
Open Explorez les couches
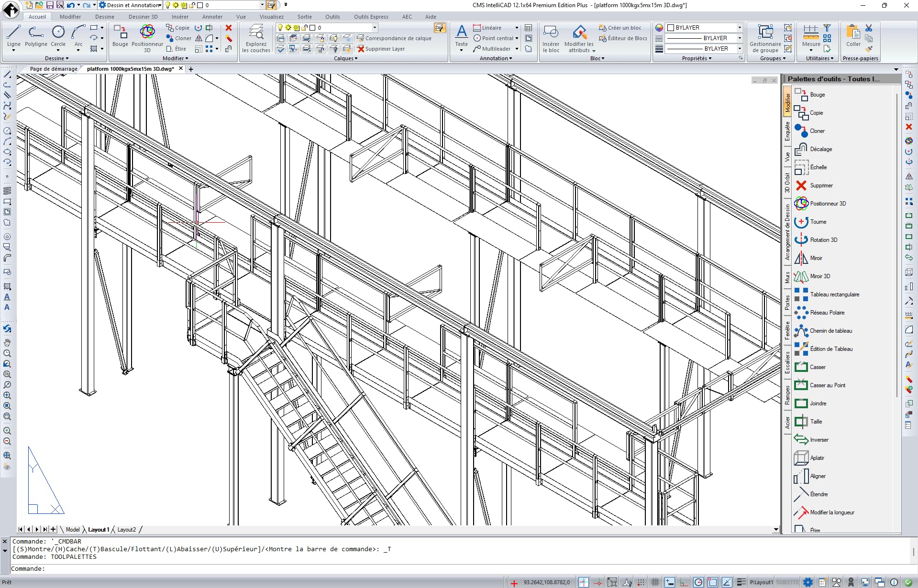(256, 38)
